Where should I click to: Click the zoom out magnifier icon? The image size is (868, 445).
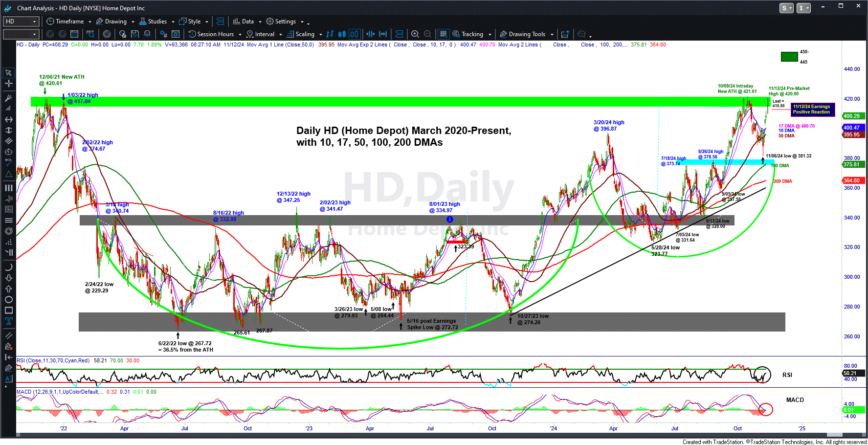pyautogui.click(x=427, y=34)
